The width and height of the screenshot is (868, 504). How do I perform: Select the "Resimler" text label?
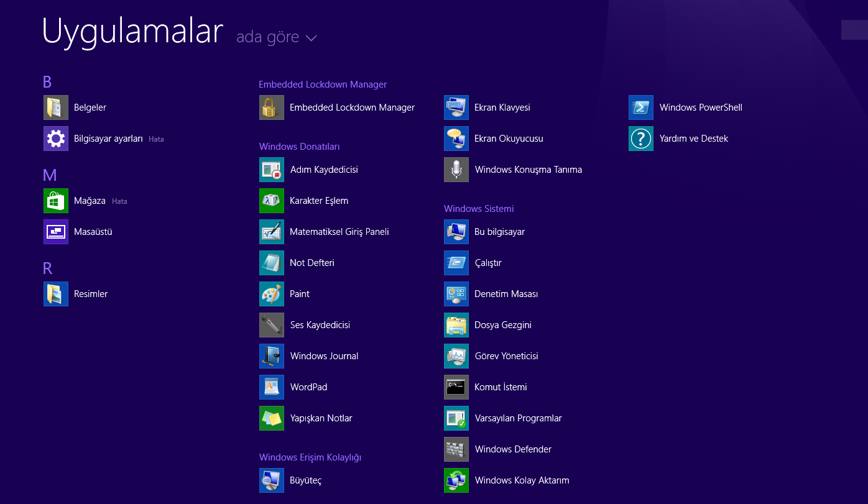(x=91, y=294)
